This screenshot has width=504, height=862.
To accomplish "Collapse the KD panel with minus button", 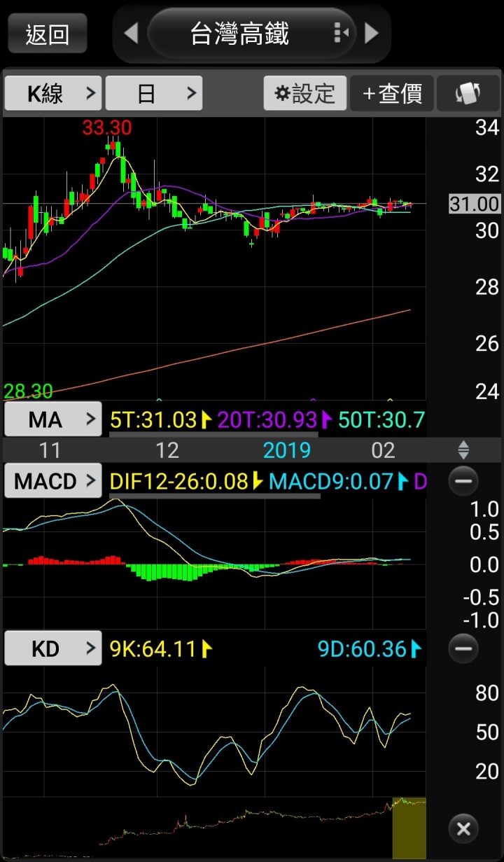I will [x=463, y=649].
